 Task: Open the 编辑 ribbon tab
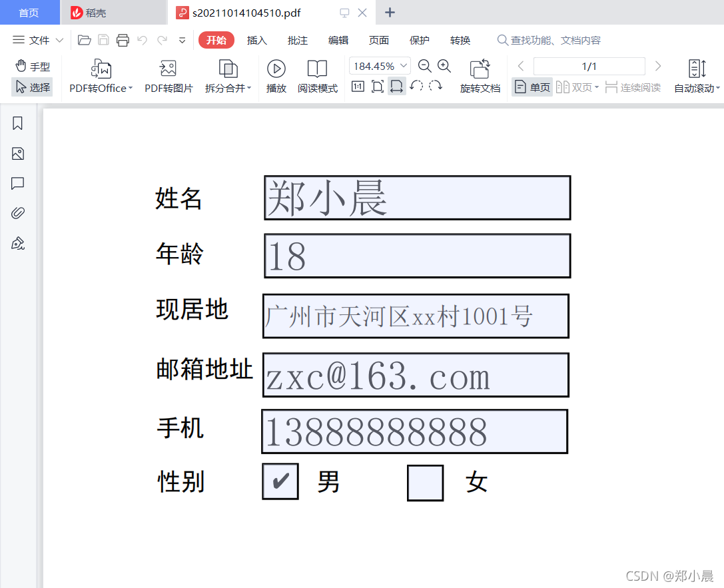tap(338, 40)
